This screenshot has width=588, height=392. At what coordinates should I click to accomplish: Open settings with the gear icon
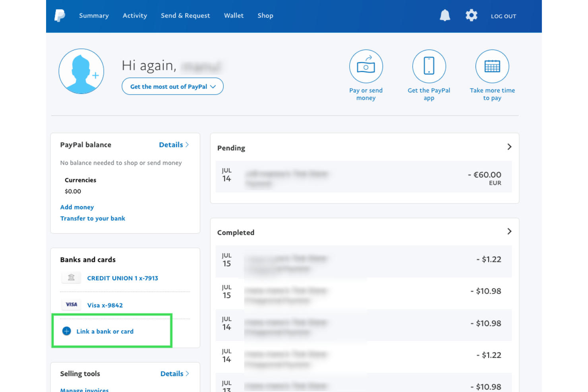471,15
